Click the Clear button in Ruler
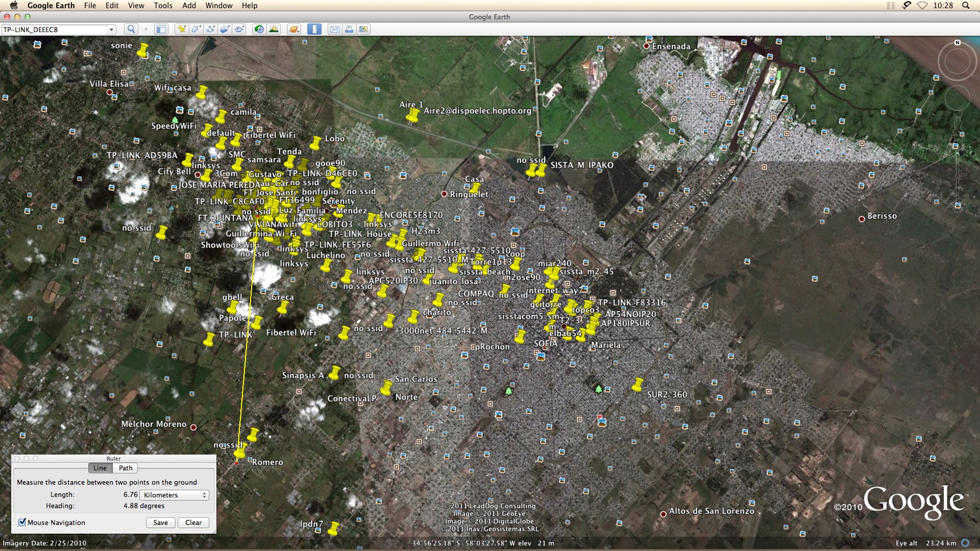Screen dimensions: 980x551 (x=193, y=522)
